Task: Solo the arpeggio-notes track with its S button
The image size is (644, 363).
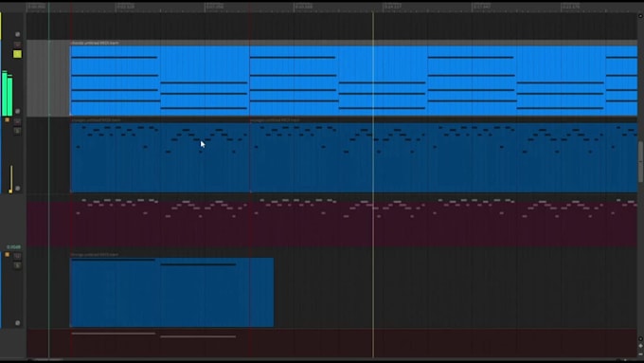Action: pyautogui.click(x=17, y=131)
